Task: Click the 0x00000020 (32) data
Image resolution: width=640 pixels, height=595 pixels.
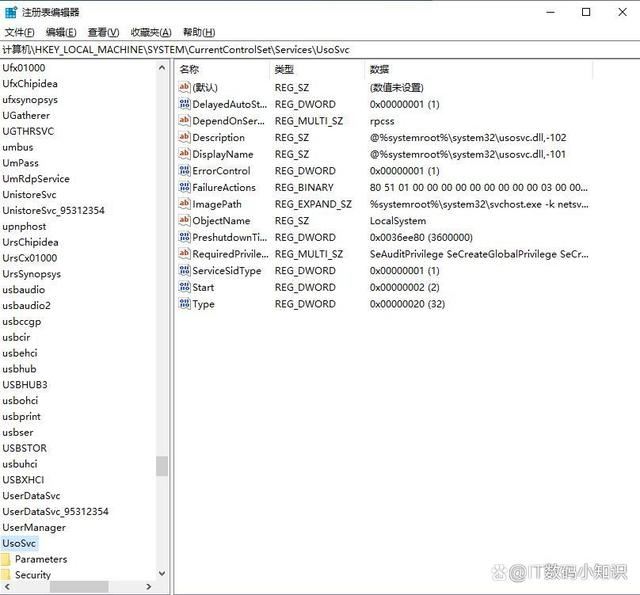Action: 407,304
